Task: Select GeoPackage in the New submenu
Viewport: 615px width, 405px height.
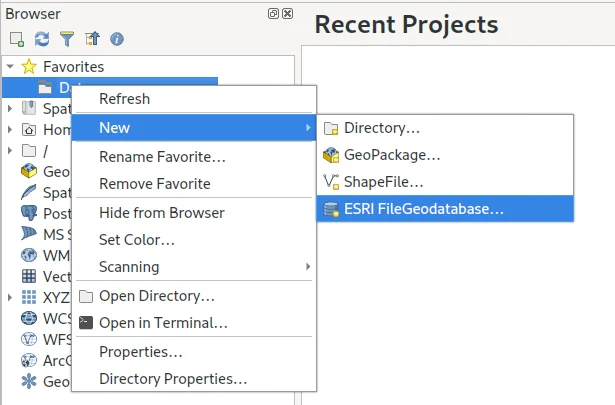Action: [392, 155]
